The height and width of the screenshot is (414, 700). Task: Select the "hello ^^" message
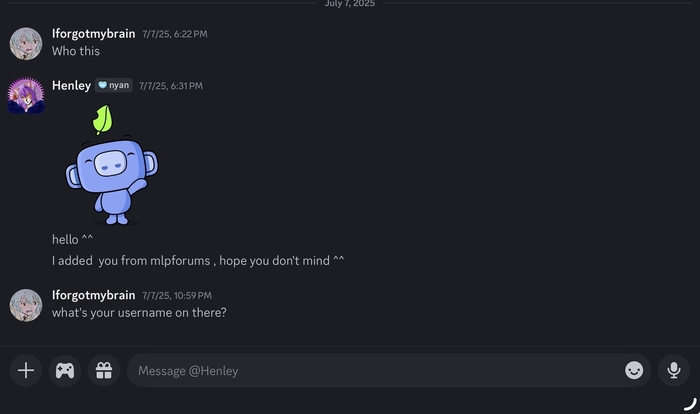click(x=72, y=239)
